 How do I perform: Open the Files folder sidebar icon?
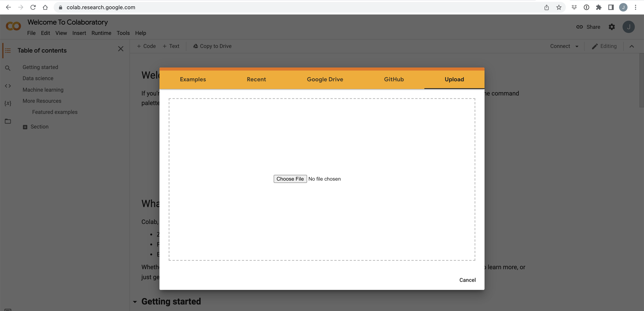[8, 121]
